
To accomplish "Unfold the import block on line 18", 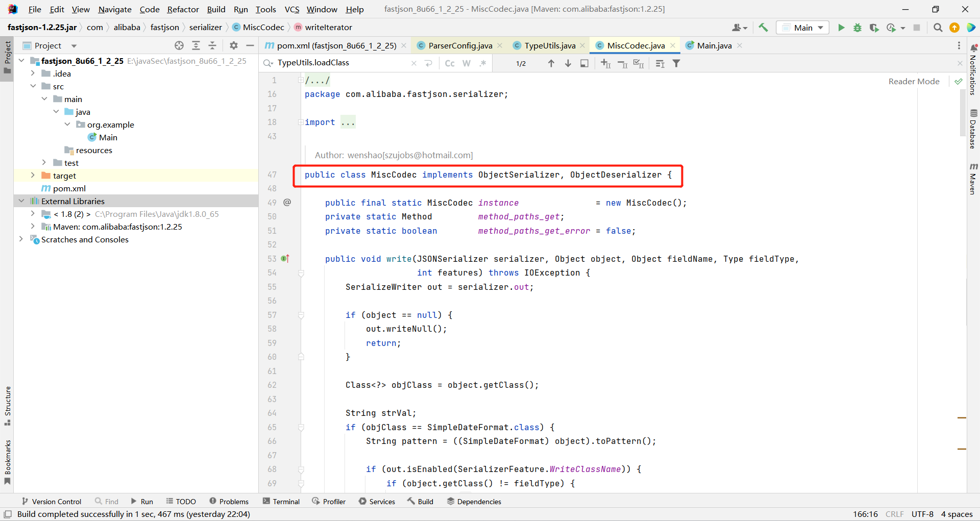I will pos(301,122).
